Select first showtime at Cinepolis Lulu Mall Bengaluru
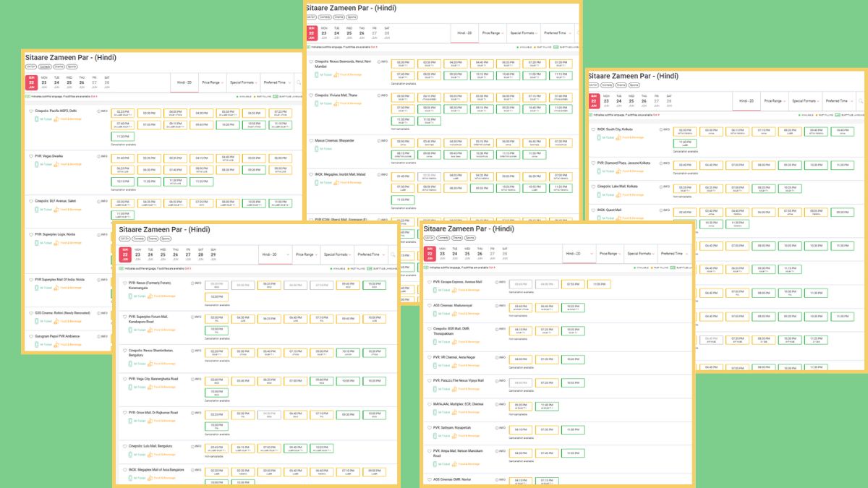Screen dimensions: 868x488 click(x=216, y=448)
